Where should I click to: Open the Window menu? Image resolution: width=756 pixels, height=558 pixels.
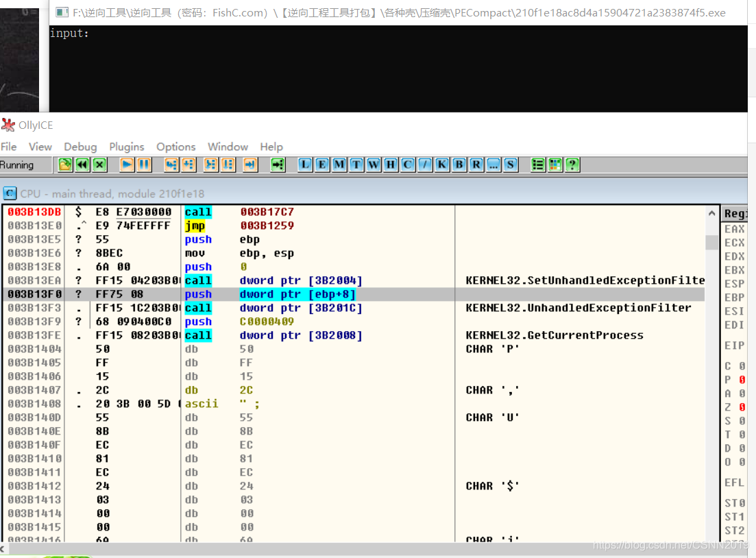pos(228,147)
